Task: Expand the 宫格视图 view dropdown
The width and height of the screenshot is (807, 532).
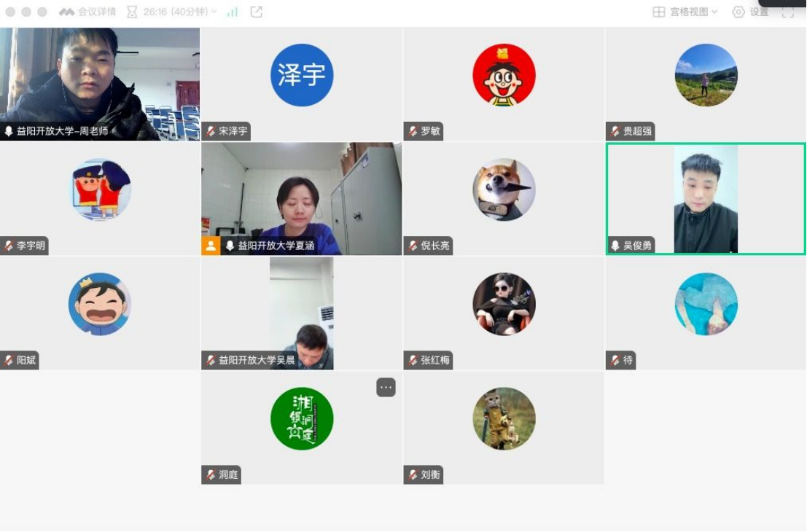Action: pyautogui.click(x=714, y=12)
